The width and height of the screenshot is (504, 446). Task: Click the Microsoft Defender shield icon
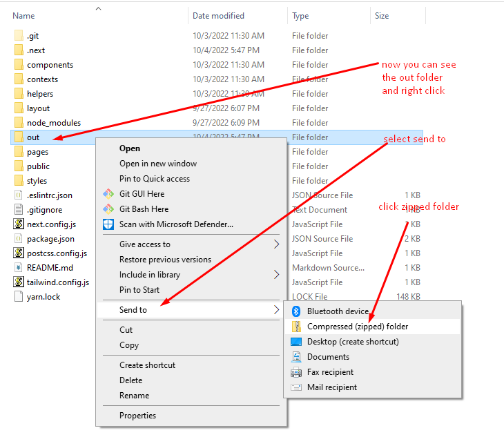(x=108, y=224)
